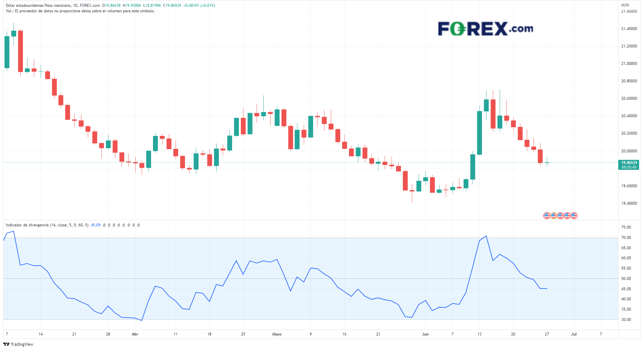Screen dimensions: 644x350
Task: Click the 20.00000 price axis label
Action: [629, 151]
